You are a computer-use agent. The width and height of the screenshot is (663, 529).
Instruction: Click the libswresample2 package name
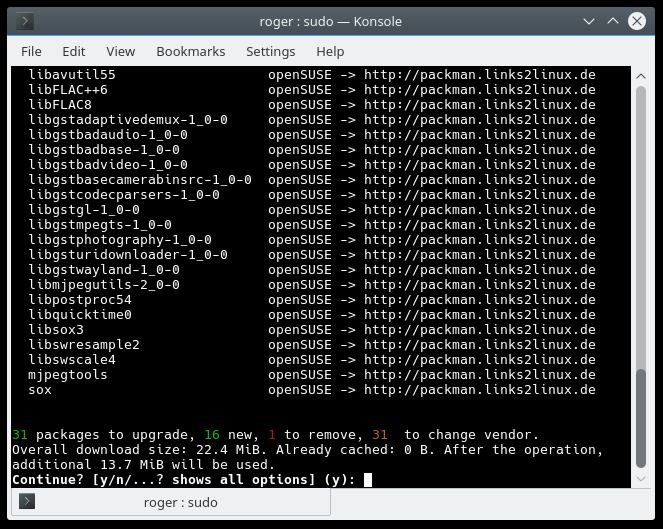click(x=84, y=345)
